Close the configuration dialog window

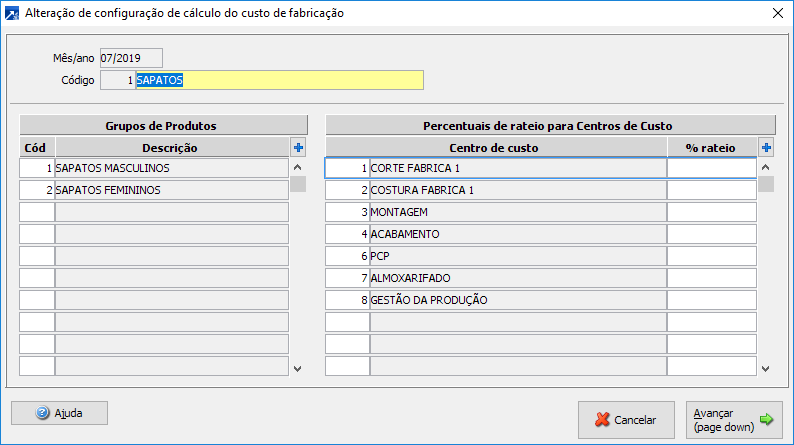coord(777,13)
